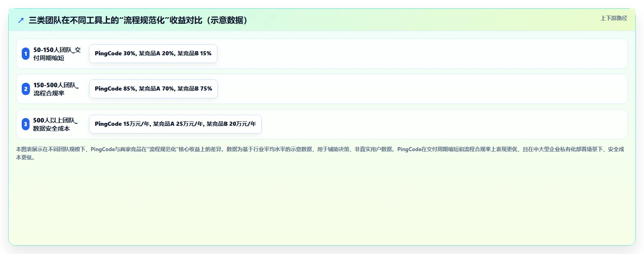Click the PingCode 85% comparison chip
644x254 pixels.
[x=153, y=89]
